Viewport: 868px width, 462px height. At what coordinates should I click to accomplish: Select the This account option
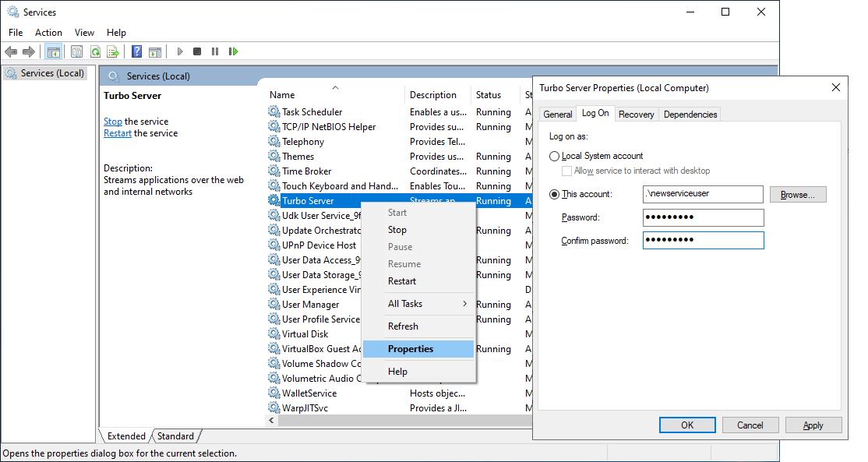(554, 194)
